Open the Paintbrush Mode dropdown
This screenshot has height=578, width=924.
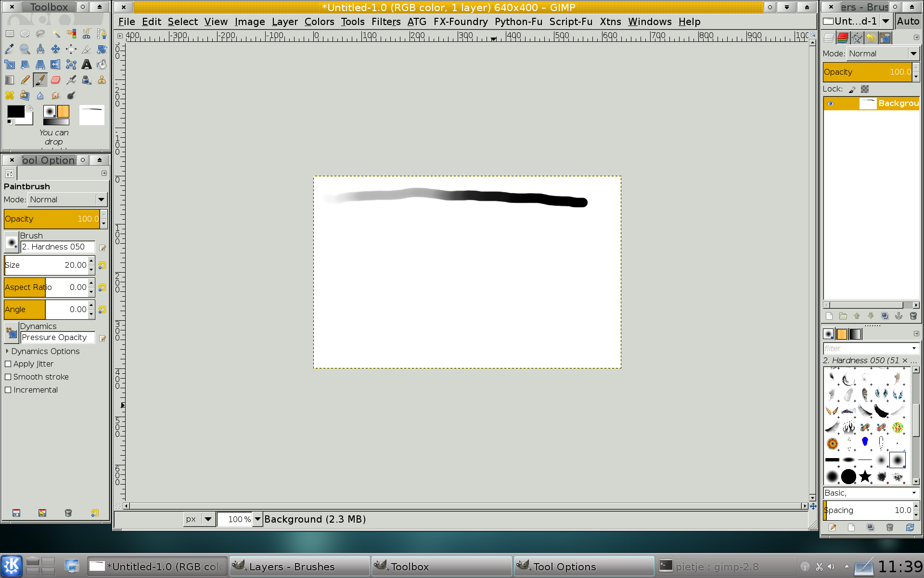[67, 199]
